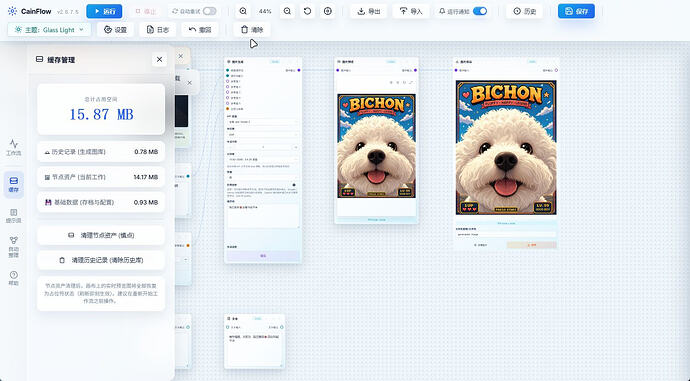
Task: Open the 主题: Glass Light theme dropdown
Action: coord(49,30)
